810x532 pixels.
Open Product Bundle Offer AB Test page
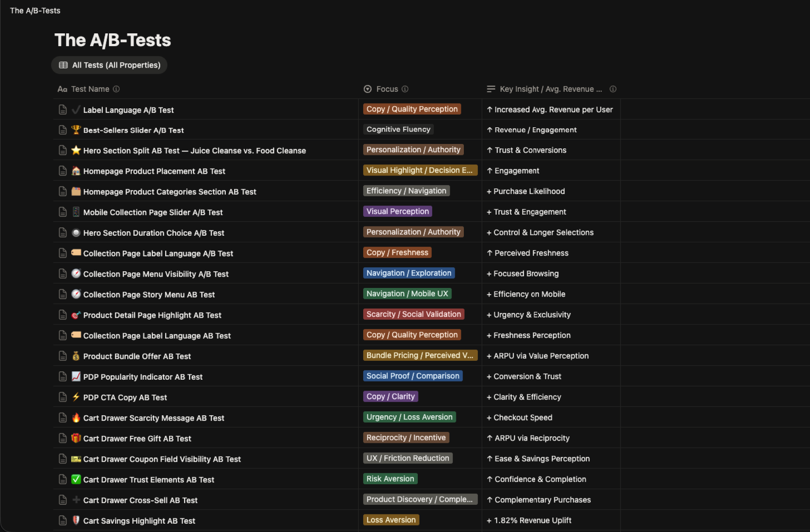[137, 356]
